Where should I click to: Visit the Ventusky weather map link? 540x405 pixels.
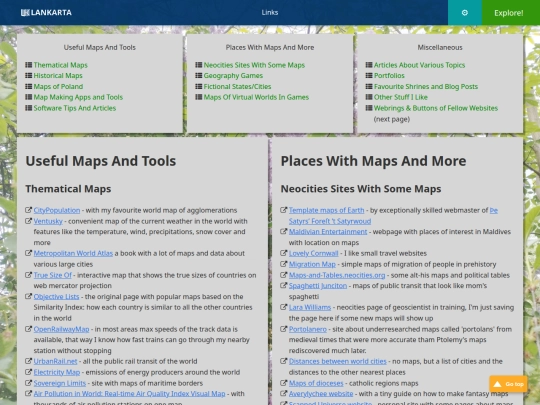(48, 221)
